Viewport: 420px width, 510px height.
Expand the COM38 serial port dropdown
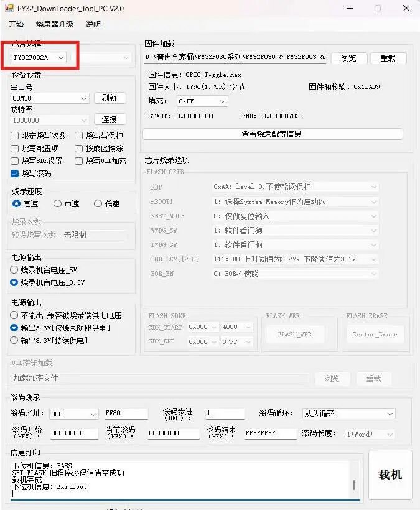[50, 98]
